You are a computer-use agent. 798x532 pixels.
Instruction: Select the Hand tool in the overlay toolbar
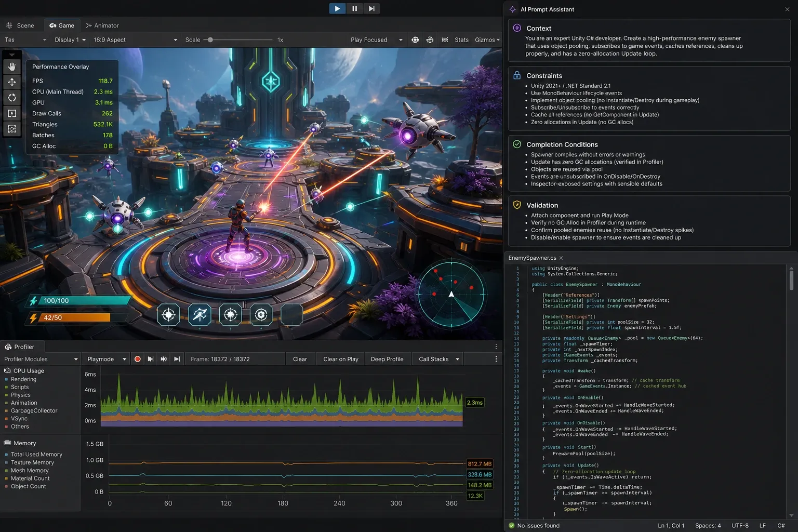12,66
